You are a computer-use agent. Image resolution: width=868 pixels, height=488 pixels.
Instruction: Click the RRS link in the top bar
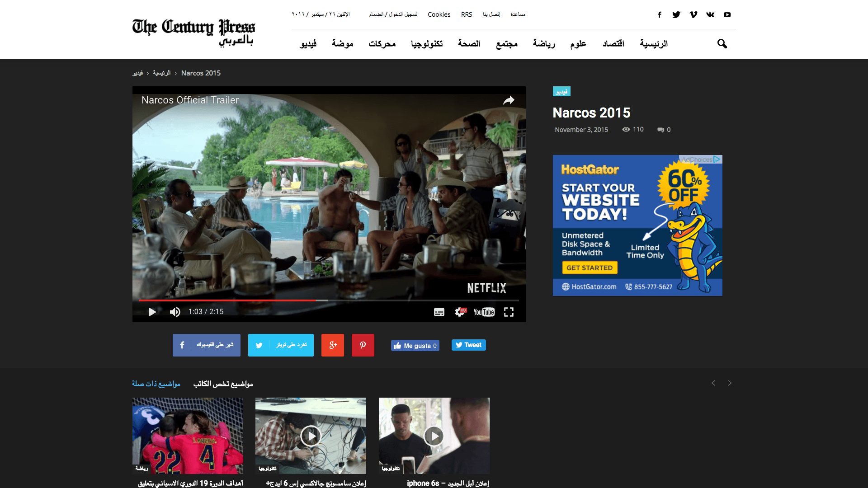[467, 14]
